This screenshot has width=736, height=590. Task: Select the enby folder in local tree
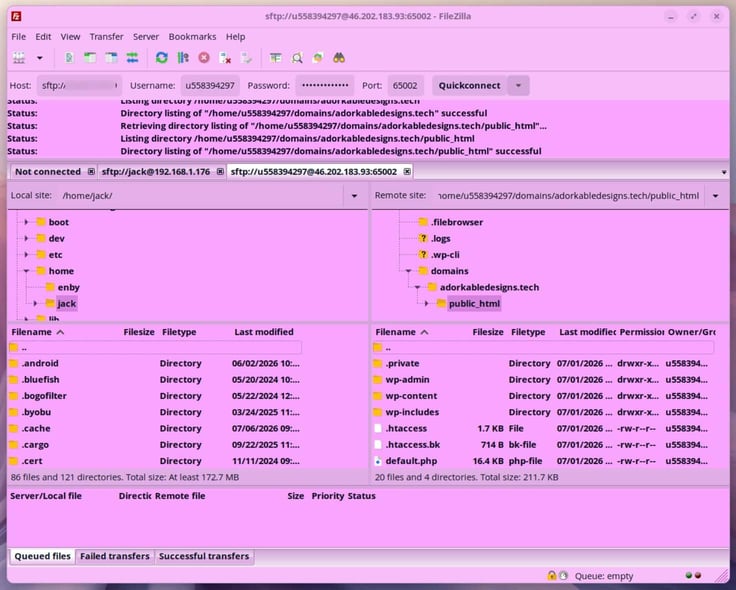(x=69, y=287)
